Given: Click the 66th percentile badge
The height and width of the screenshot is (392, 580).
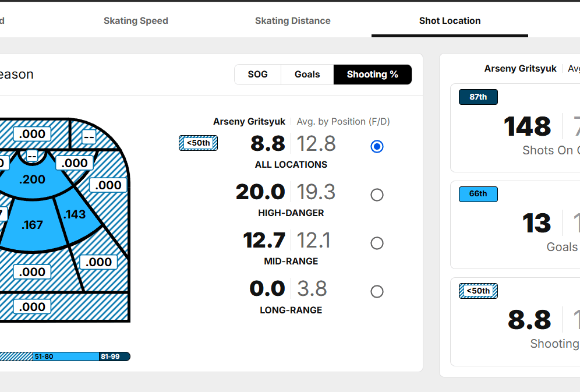Looking at the screenshot, I should pos(478,194).
